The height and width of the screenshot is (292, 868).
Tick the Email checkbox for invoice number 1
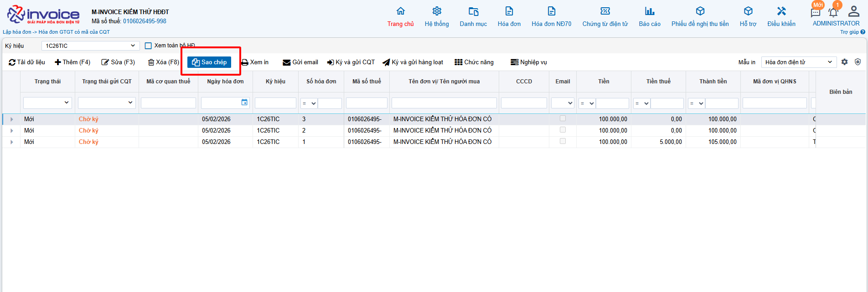tap(563, 141)
